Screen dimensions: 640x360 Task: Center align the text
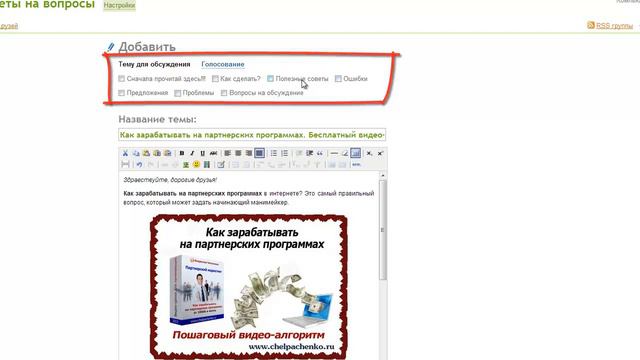(x=238, y=153)
